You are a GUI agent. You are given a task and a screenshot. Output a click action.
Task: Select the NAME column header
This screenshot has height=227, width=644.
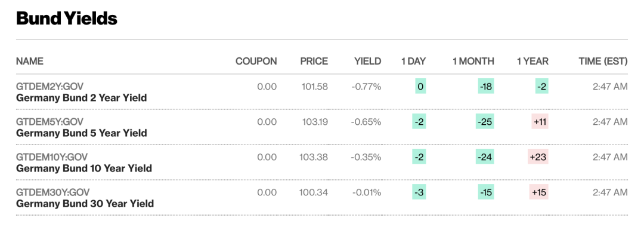click(30, 62)
